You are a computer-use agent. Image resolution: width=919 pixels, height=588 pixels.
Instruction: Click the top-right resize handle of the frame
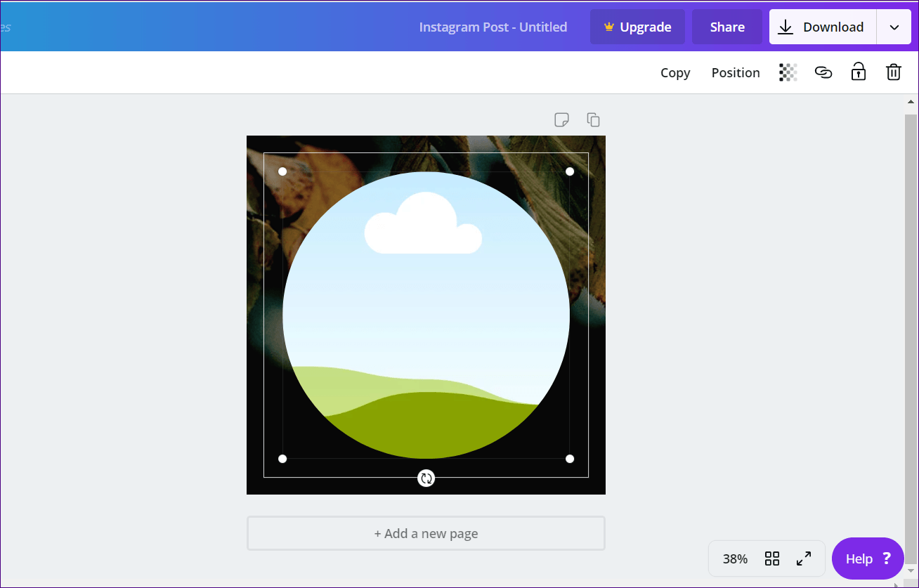click(570, 171)
